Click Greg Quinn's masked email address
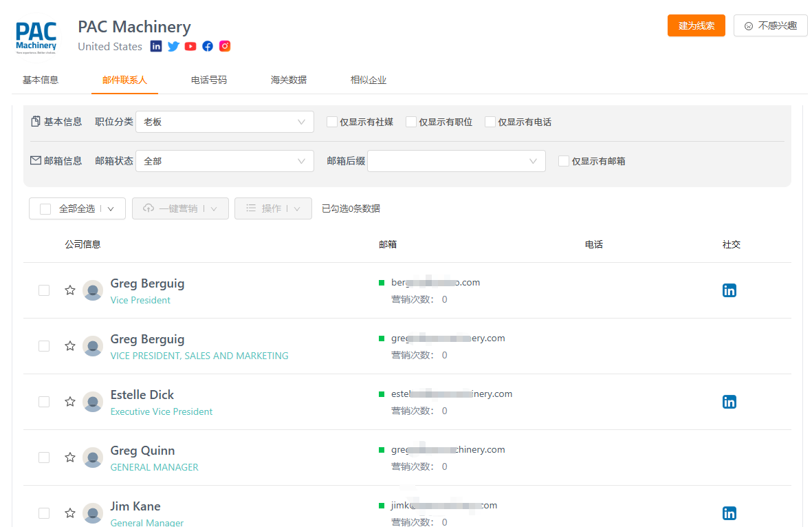This screenshot has height=527, width=812. tap(448, 449)
